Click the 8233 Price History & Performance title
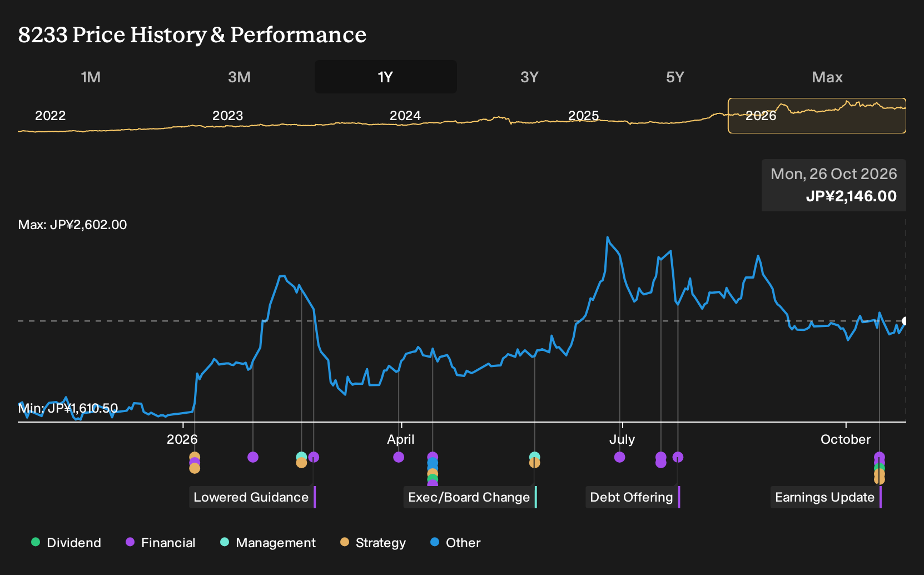Screen dimensions: 924x575 coord(192,34)
